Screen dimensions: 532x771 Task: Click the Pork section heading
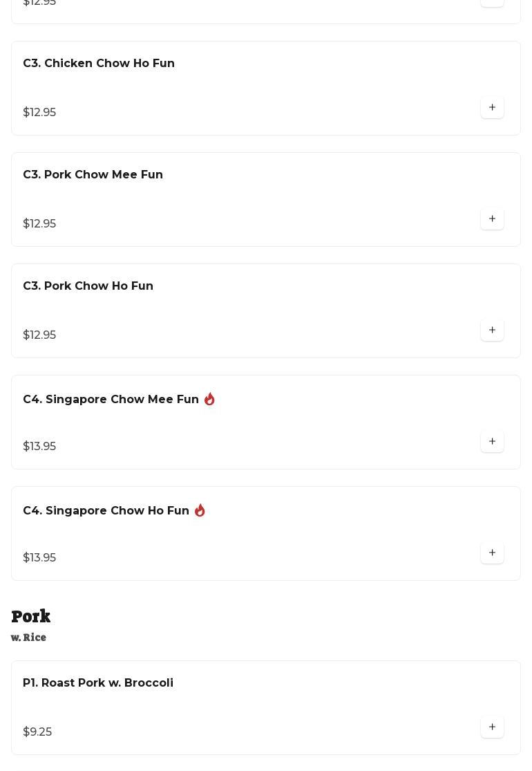(31, 616)
